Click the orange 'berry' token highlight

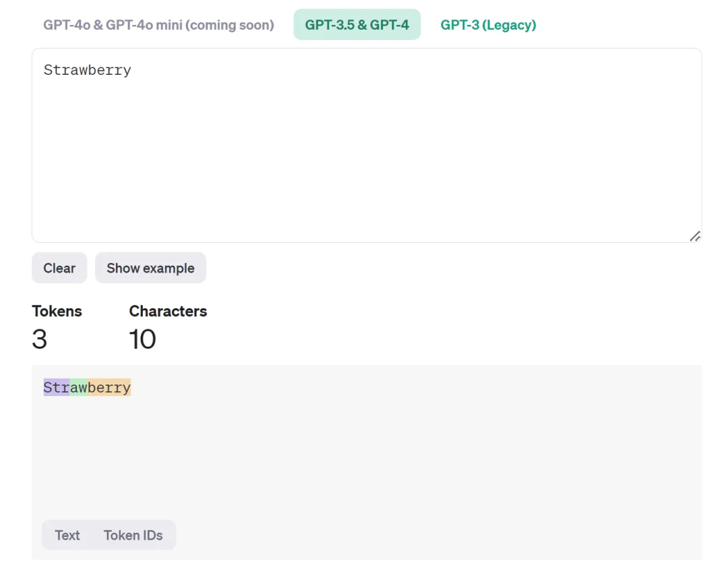point(109,387)
